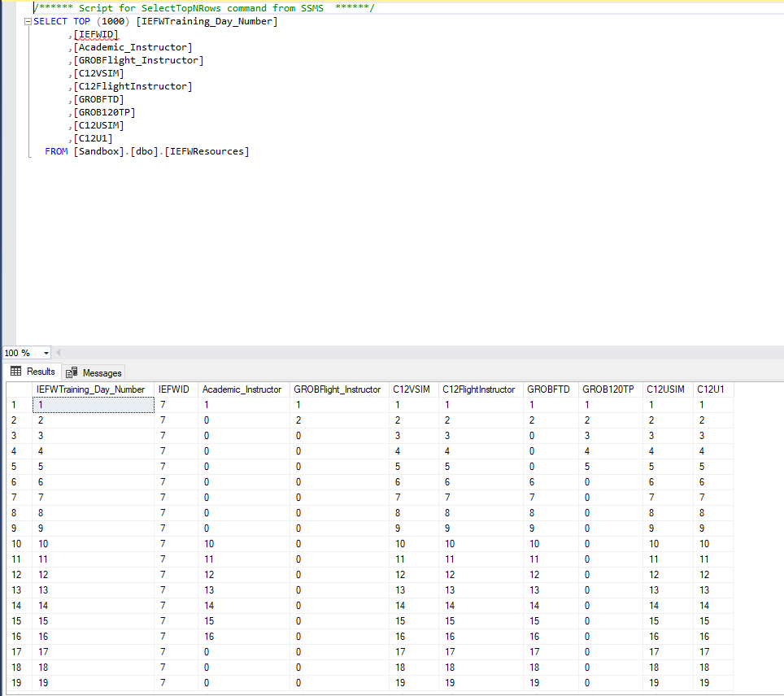Collapse the SELECT block via the minus box
The image size is (784, 696).
tap(28, 21)
